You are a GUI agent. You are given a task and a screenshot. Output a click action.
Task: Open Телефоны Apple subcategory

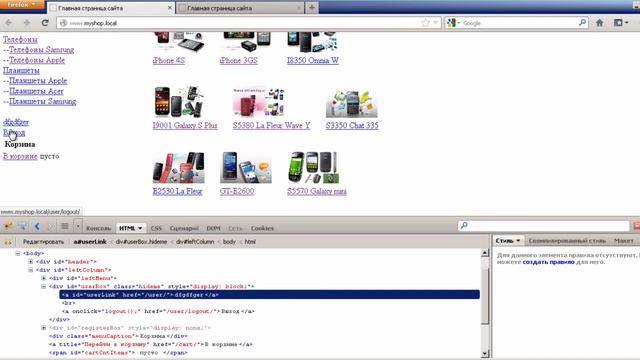pyautogui.click(x=37, y=60)
